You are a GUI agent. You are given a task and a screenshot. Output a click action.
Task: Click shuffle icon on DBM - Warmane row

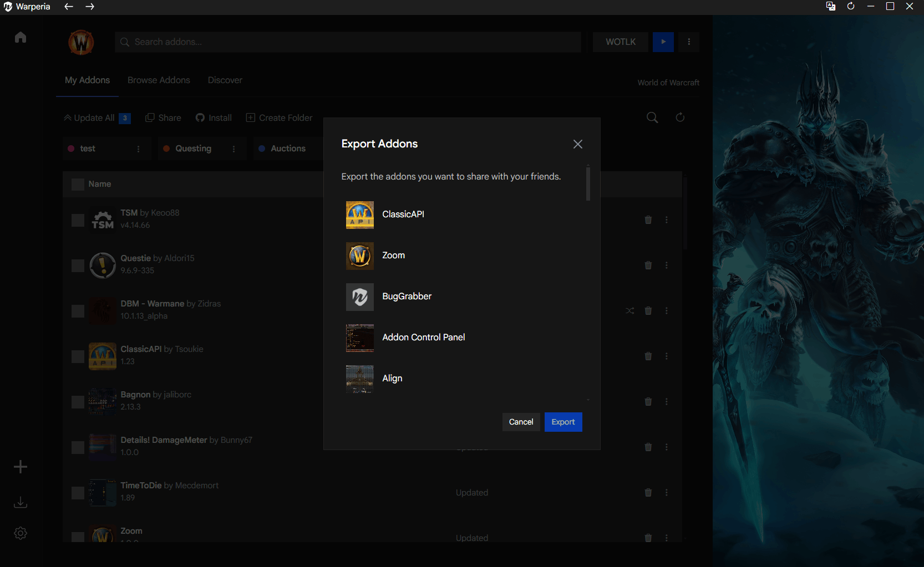point(629,311)
